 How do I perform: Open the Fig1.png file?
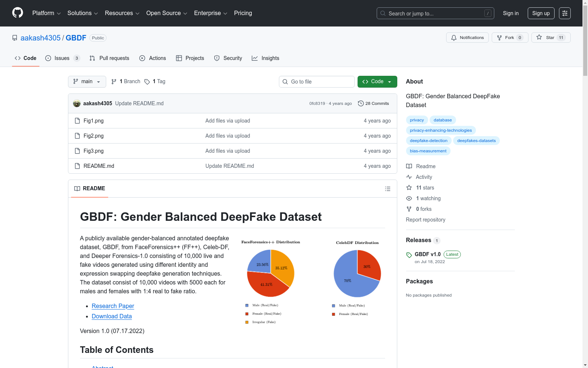pos(94,121)
